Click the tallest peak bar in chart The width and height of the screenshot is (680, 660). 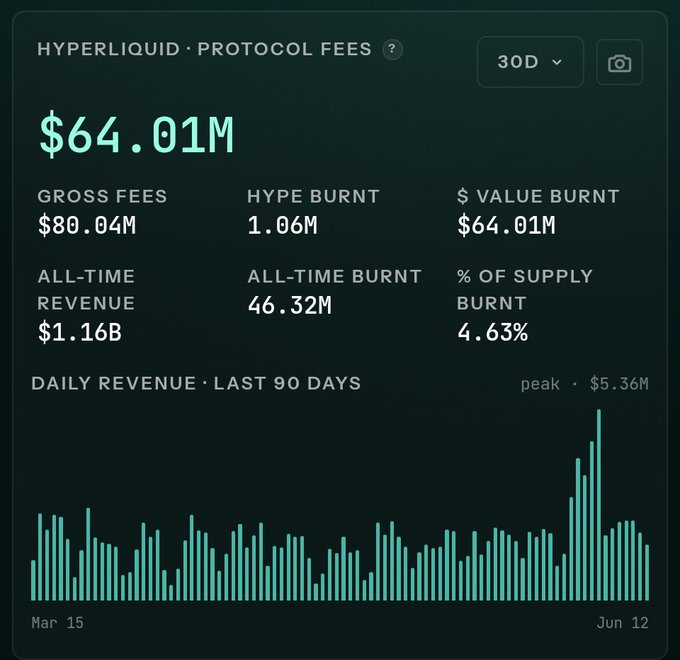coord(599,505)
